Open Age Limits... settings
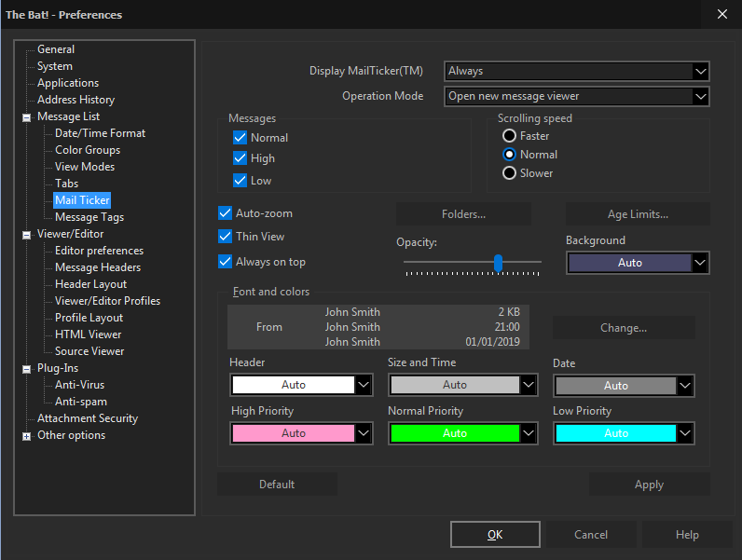This screenshot has width=742, height=560. (x=638, y=214)
